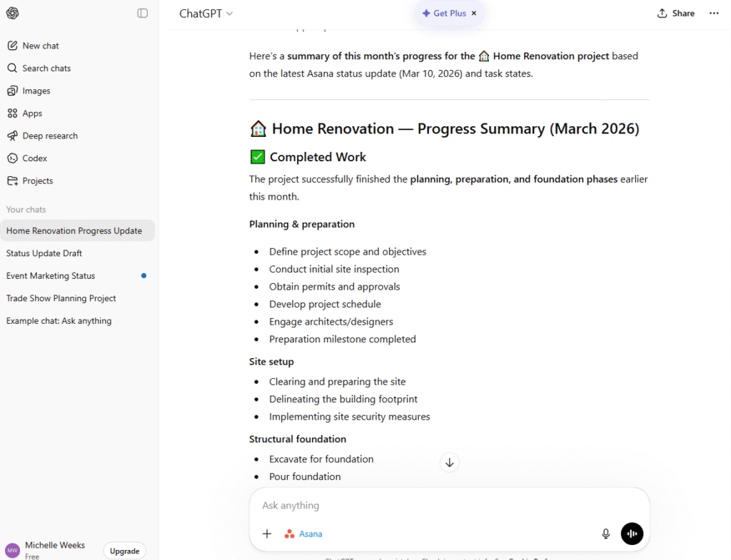The image size is (731, 560).
Task: Open Codex from the sidebar
Action: (x=34, y=158)
